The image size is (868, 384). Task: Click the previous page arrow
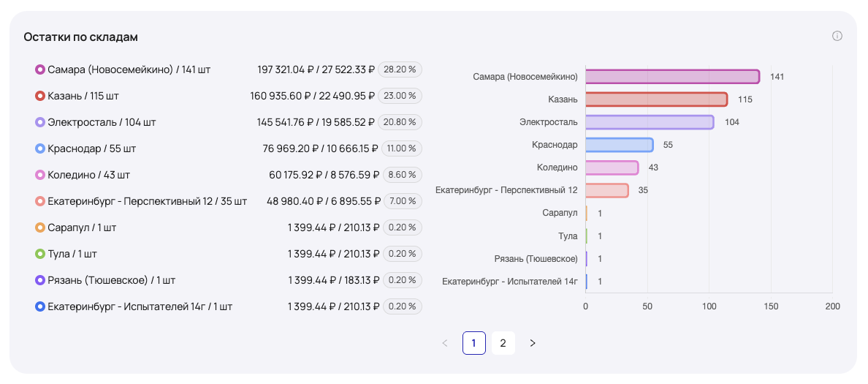coord(445,343)
